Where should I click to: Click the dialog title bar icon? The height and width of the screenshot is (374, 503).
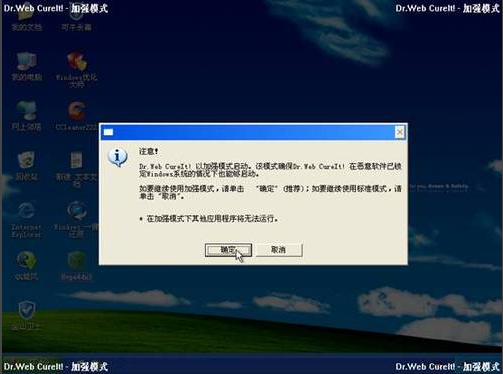[x=108, y=132]
